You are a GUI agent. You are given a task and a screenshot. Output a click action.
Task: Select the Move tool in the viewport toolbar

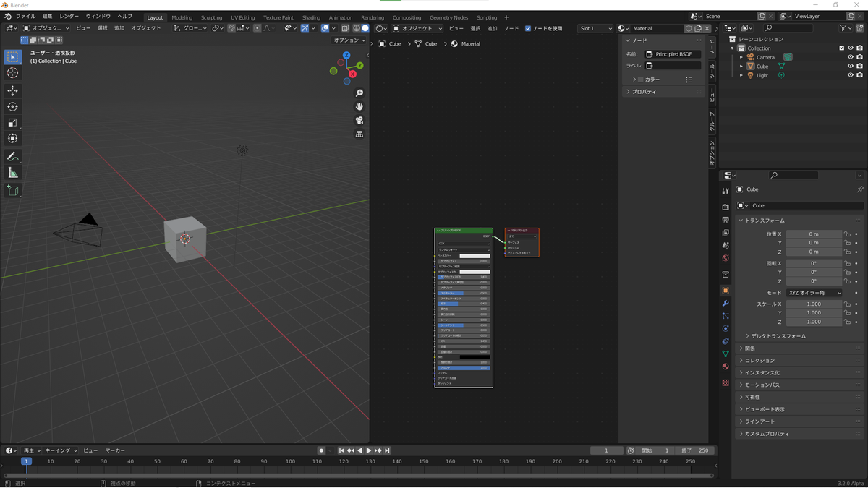coord(12,90)
